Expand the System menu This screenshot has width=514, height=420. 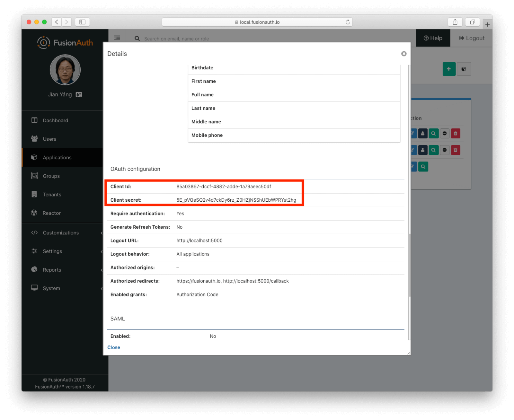click(x=62, y=288)
